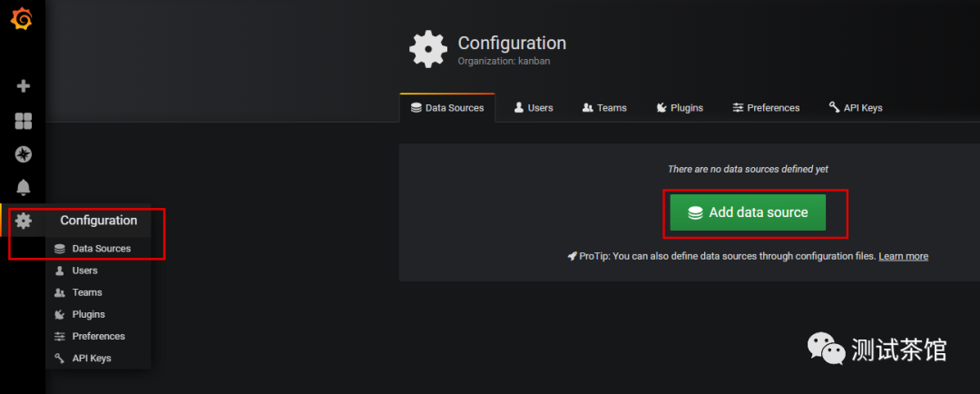Switch to the Data Sources tab

point(447,107)
